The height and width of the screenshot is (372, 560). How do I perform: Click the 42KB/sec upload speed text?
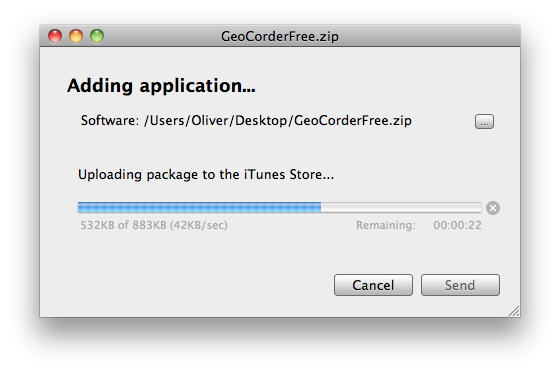pos(199,225)
